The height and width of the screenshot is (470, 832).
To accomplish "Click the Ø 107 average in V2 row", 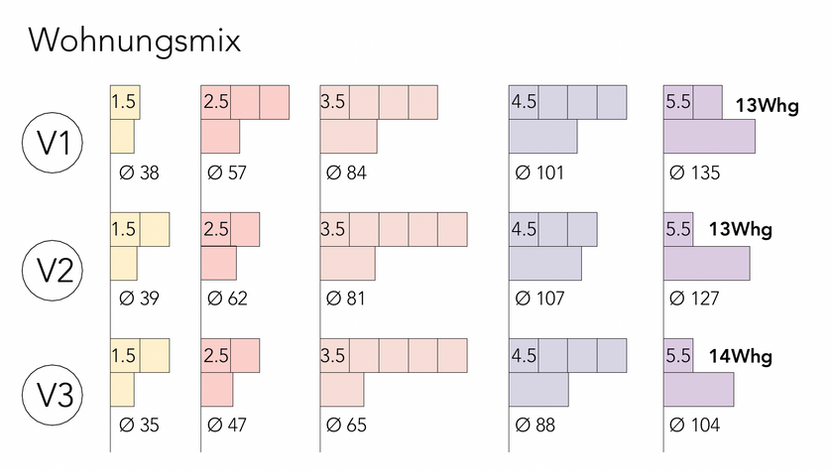I will point(540,299).
